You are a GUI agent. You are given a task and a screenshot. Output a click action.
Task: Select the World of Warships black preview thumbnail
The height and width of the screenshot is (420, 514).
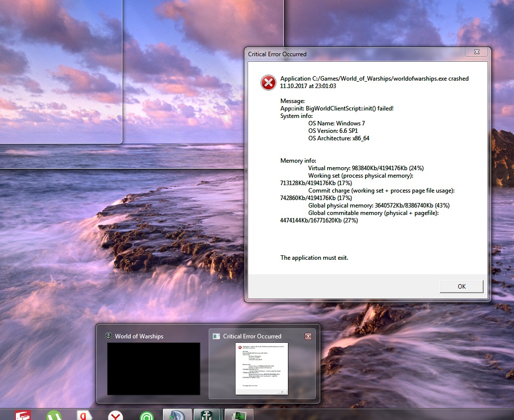point(153,368)
